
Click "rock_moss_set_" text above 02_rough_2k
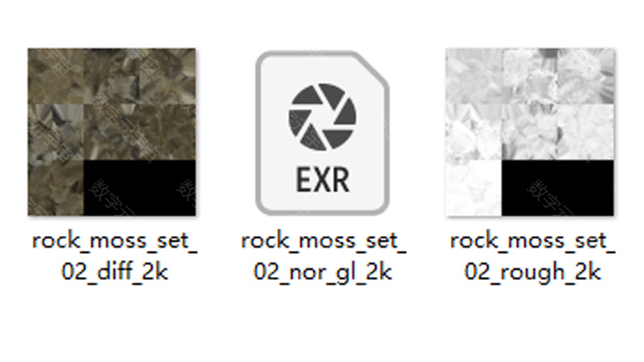coord(532,241)
